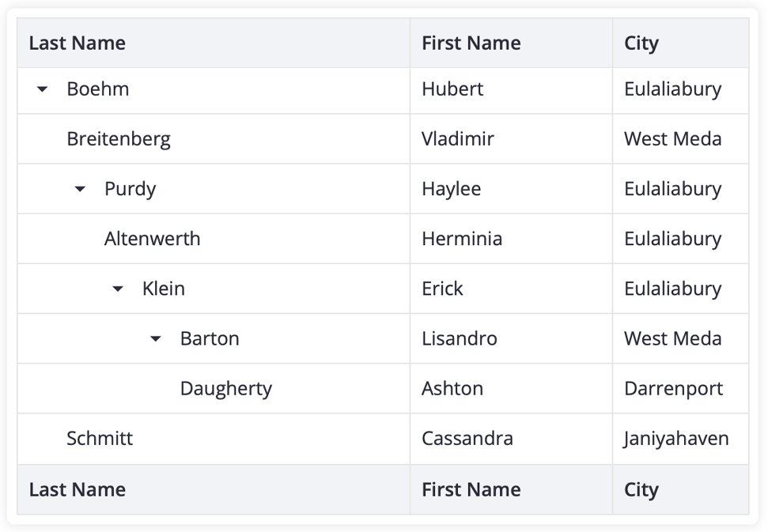Click the footer City cell
The width and height of the screenshot is (768, 532).
[x=681, y=489]
